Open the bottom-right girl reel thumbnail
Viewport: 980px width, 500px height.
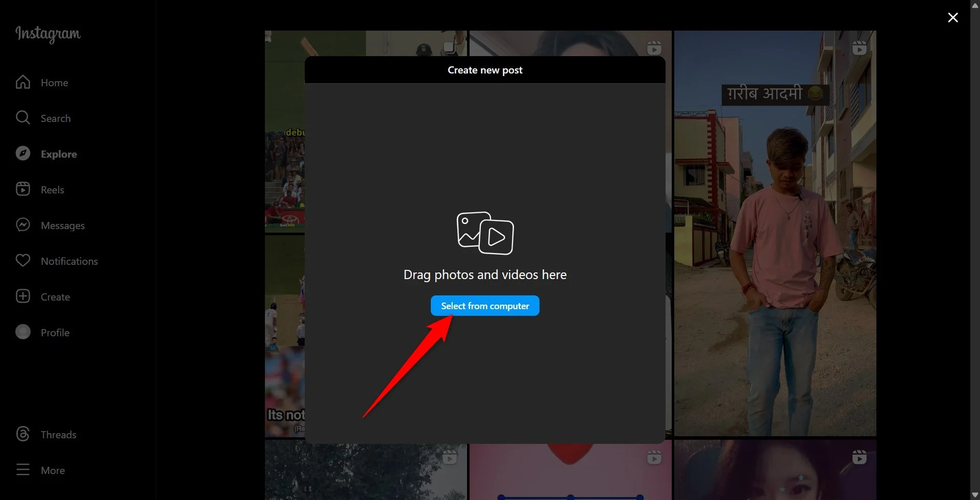pyautogui.click(x=775, y=470)
